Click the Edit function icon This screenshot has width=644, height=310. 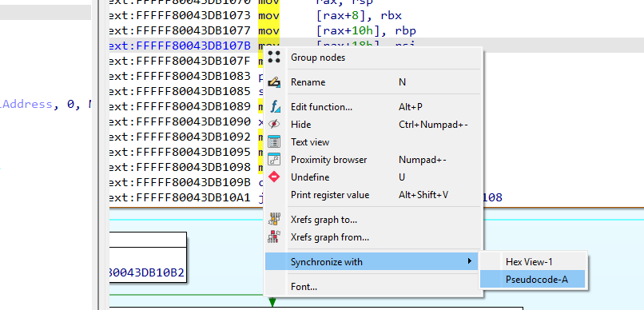tap(274, 107)
